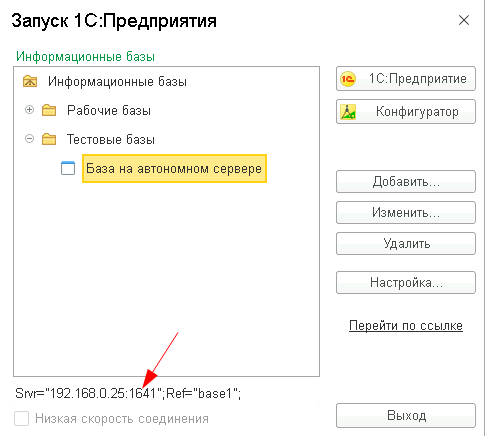Open the Настройка... dialog
The width and height of the screenshot is (485, 436).
pyautogui.click(x=406, y=282)
